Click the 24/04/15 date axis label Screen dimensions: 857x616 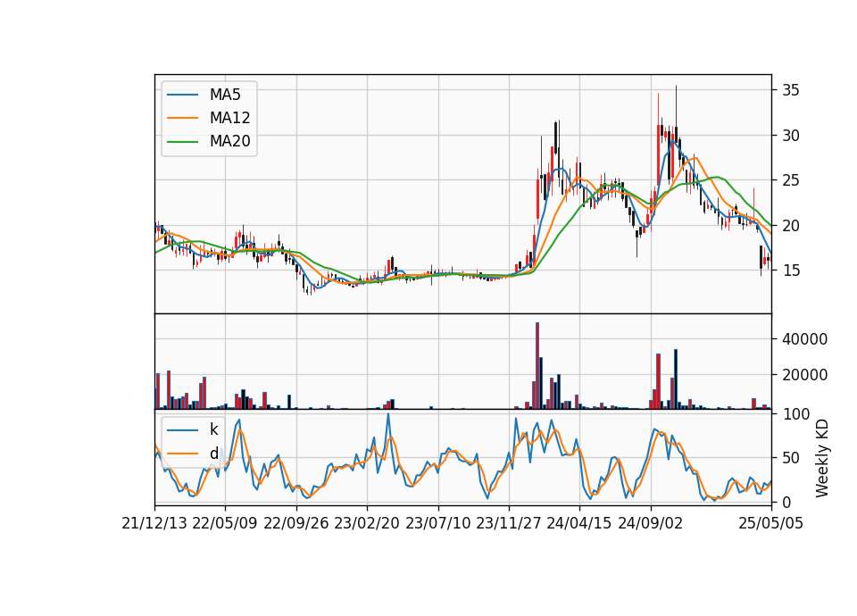point(579,523)
